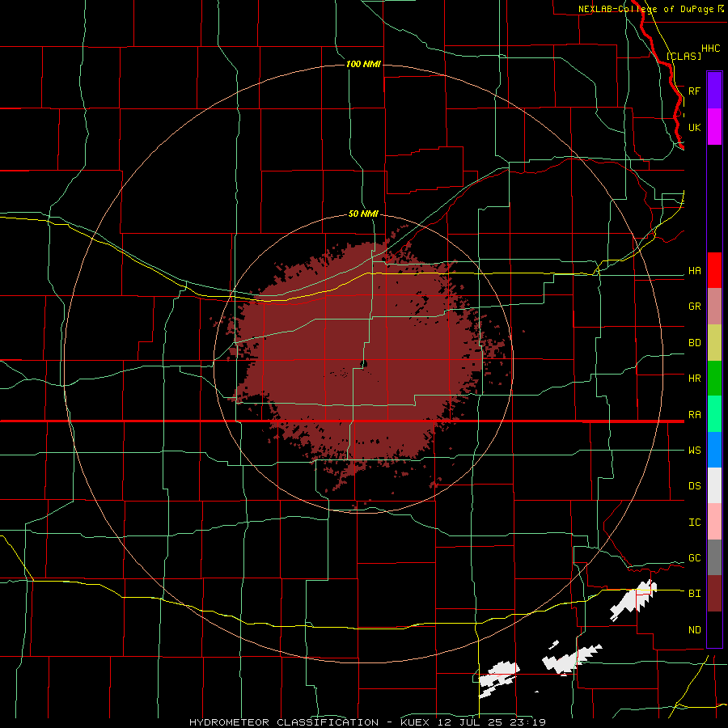Screen dimensions: 728x728
Task: Click the blue WS wet snow swatch
Action: pyautogui.click(x=714, y=450)
